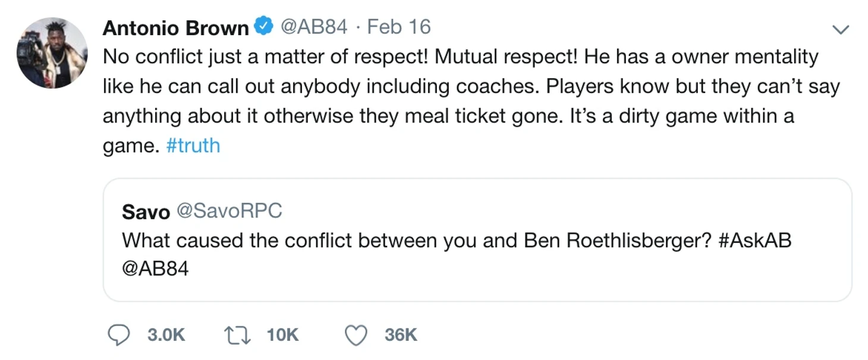
Task: Click the Feb 16 timestamp
Action: pos(398,27)
